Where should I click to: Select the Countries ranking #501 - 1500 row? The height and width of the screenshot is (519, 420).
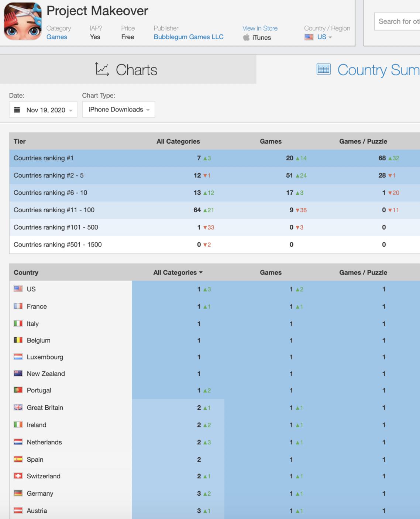pyautogui.click(x=214, y=245)
